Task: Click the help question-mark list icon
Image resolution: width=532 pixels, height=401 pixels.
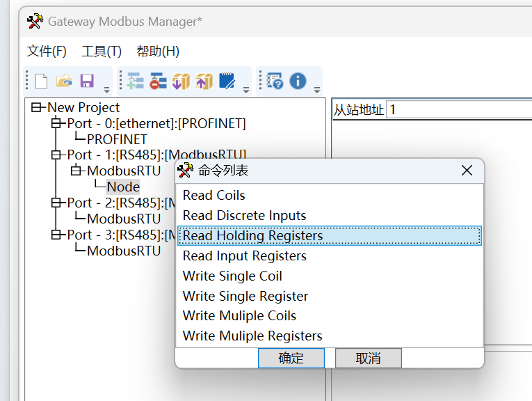Action: tap(275, 81)
